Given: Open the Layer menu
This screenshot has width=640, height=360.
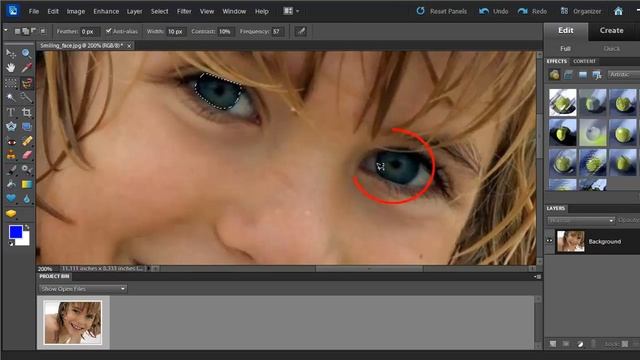Looking at the screenshot, I should pyautogui.click(x=134, y=11).
